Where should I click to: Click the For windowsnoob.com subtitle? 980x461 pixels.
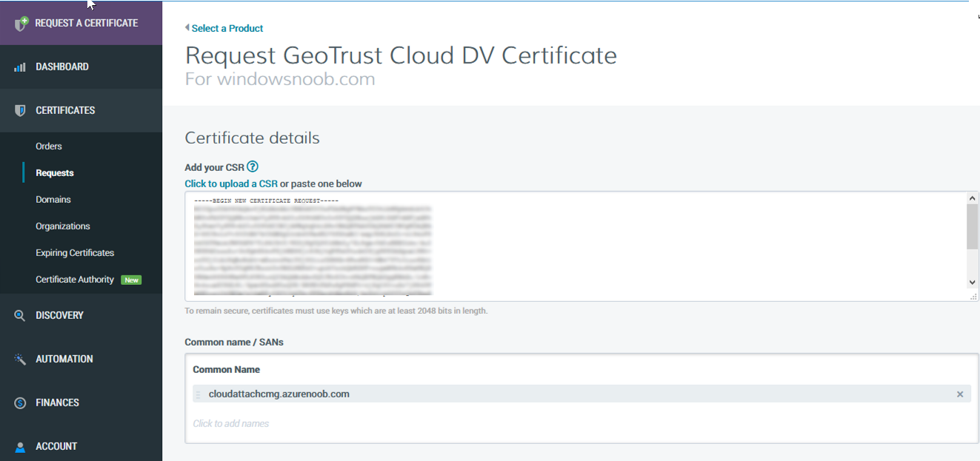coord(280,79)
